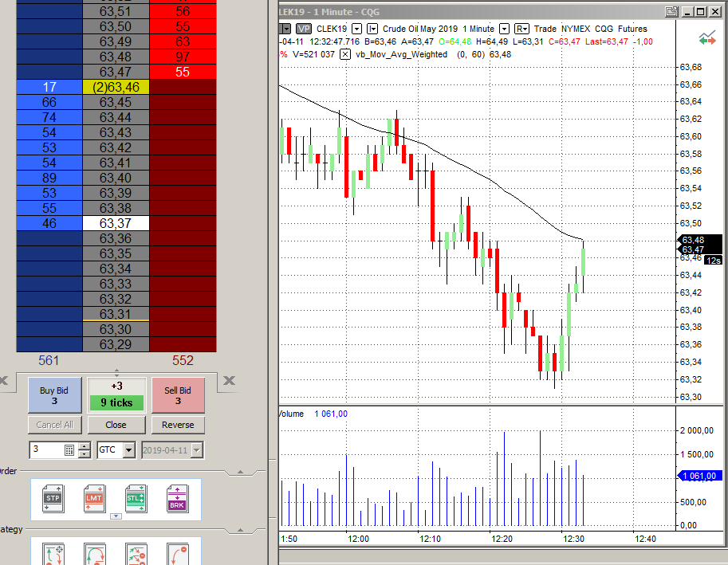Click the order quantity input field
This screenshot has width=728, height=565.
click(x=46, y=450)
